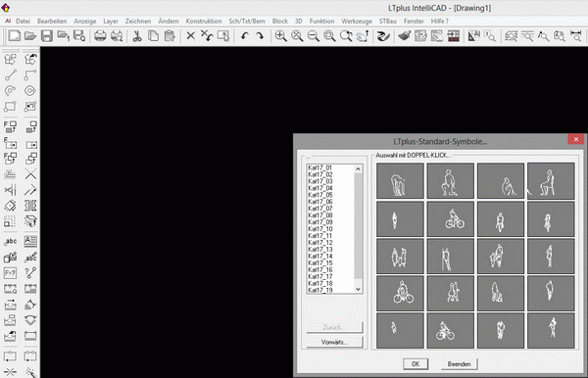This screenshot has height=378, width=588.
Task: Click the large X trim tool icon
Action: coord(30,174)
